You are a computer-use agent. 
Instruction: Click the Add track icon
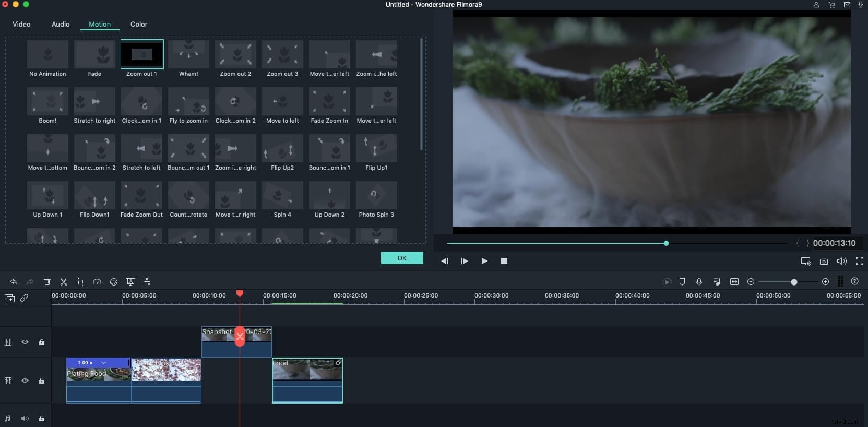(x=9, y=298)
